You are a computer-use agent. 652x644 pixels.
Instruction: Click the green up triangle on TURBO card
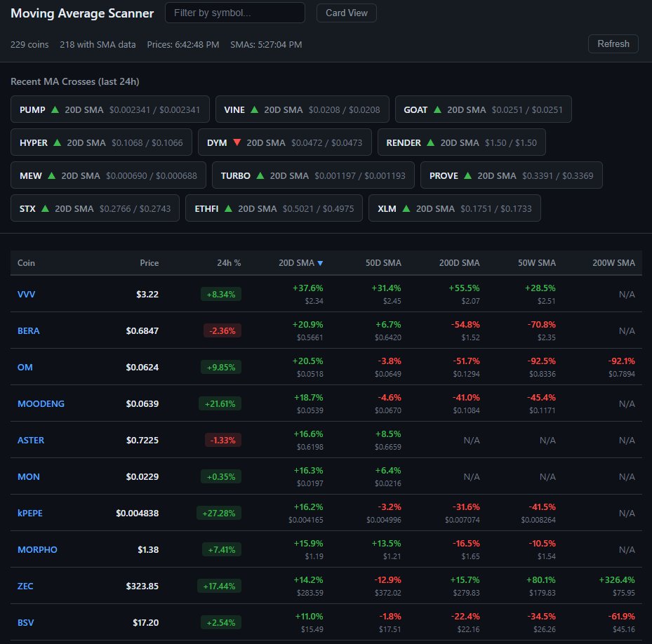(x=260, y=175)
